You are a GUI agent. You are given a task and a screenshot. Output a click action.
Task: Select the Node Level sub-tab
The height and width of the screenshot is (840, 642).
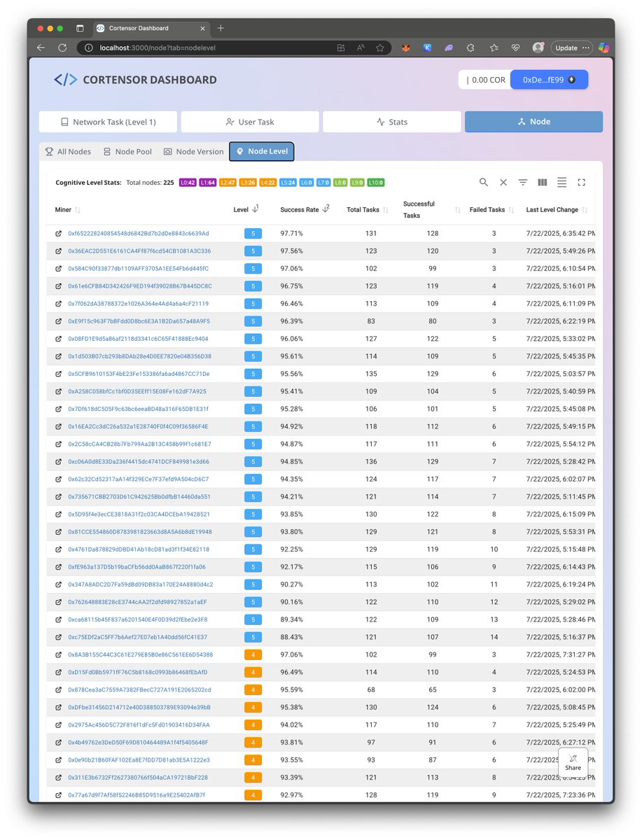click(x=262, y=151)
